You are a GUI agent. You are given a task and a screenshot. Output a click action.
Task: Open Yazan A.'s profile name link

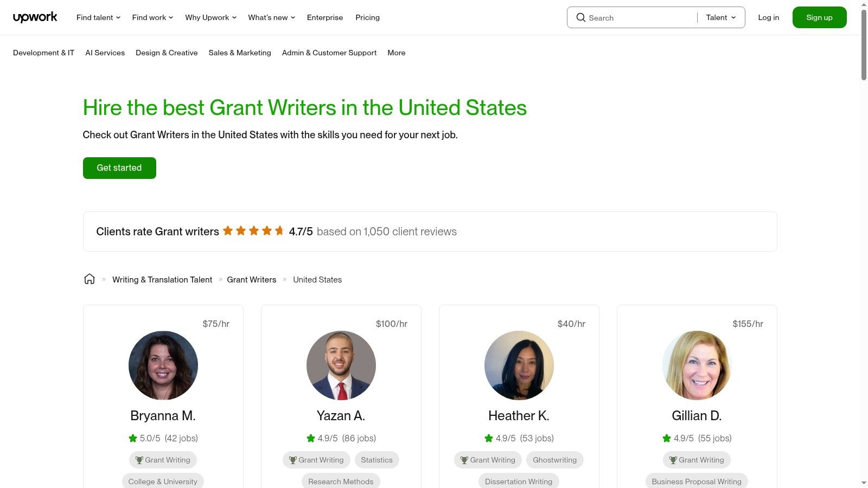(x=341, y=416)
